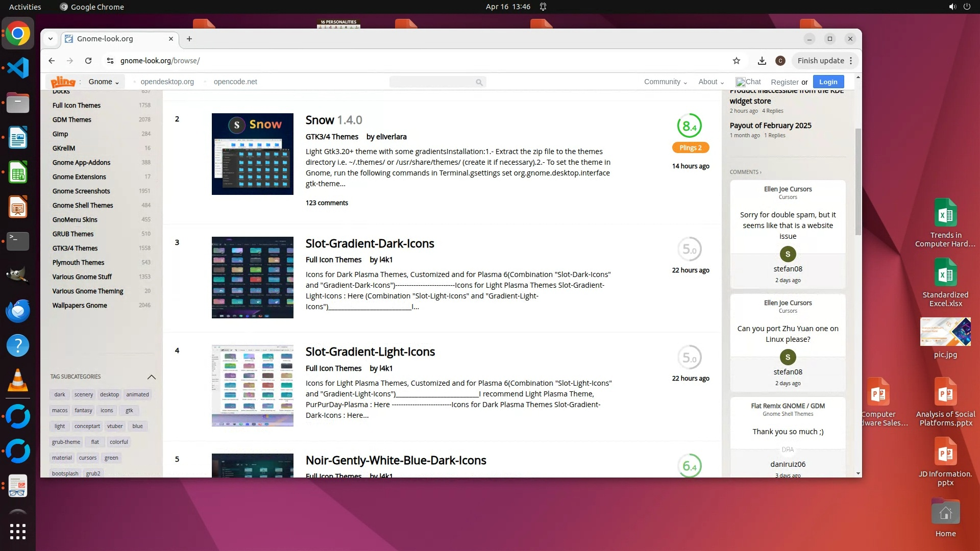
Task: Click the Snow theme thumbnail
Action: tap(253, 154)
